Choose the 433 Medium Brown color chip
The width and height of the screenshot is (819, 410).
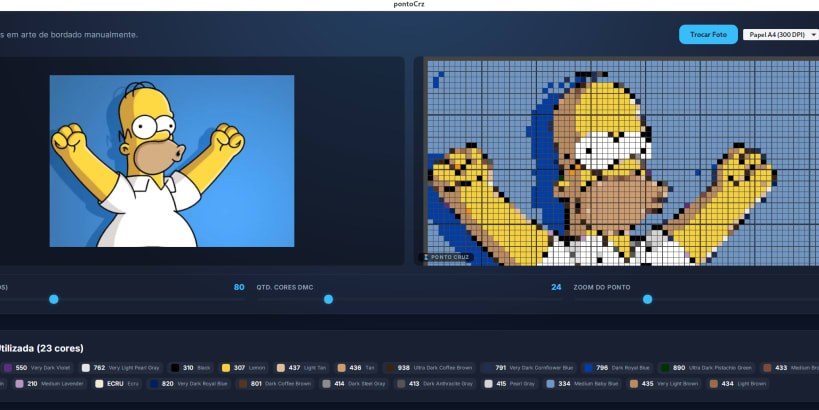pyautogui.click(x=790, y=368)
